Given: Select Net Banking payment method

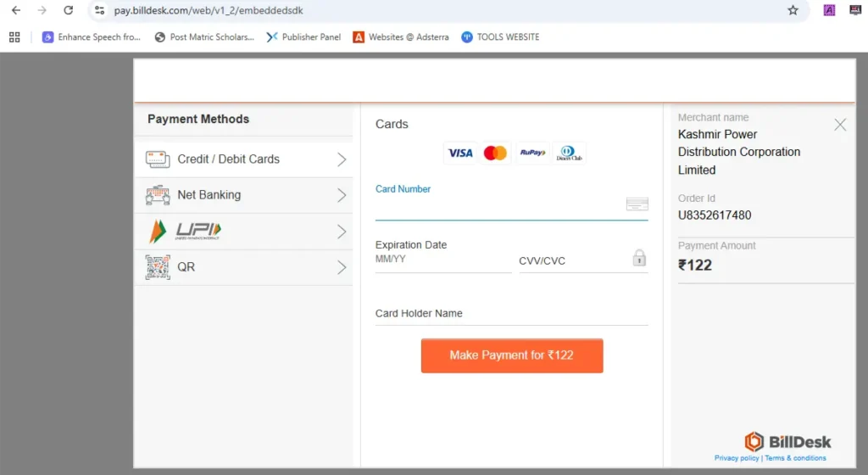Looking at the screenshot, I should [x=243, y=195].
